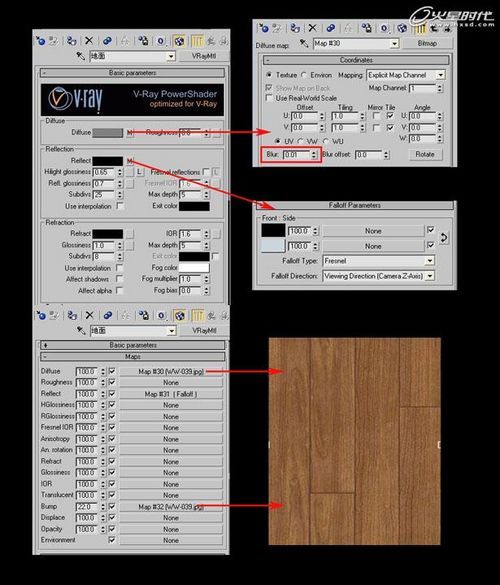Click the Material ID Channel icon
This screenshot has width=500, height=585.
[160, 40]
